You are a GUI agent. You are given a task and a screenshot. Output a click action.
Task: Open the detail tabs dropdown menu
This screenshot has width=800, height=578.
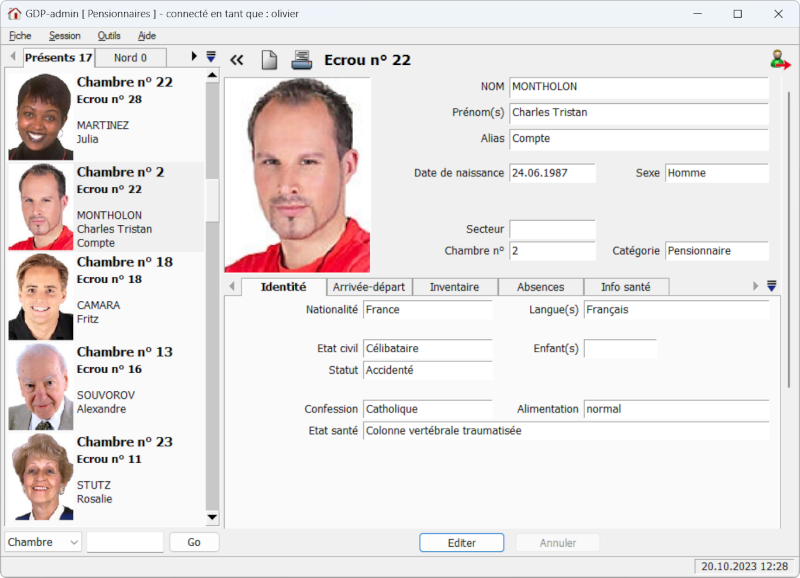click(771, 286)
